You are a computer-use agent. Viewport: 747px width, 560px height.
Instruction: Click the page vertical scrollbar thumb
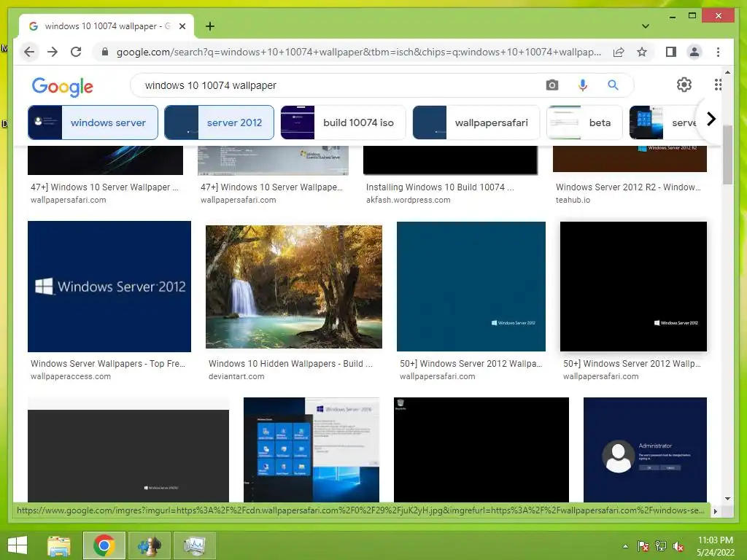coord(727,155)
